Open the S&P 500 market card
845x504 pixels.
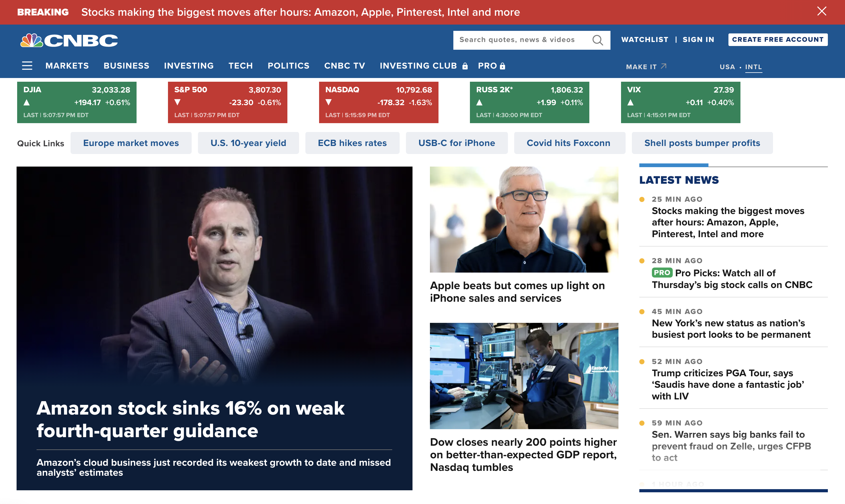tap(227, 102)
